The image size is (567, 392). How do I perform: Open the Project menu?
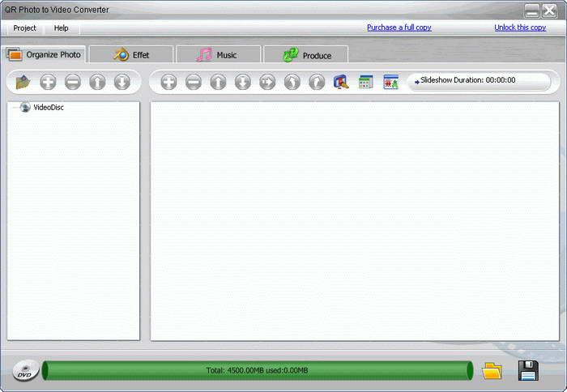point(24,28)
